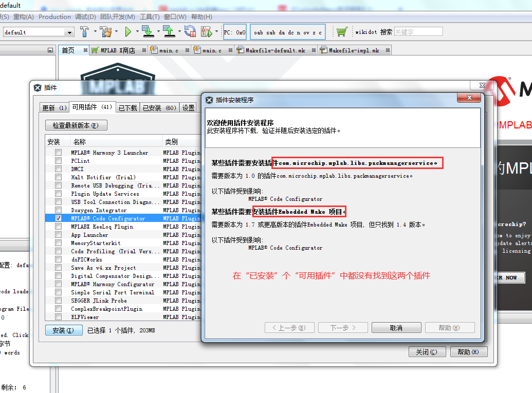Click the 安装(I) button
This screenshot has width=532, height=393.
point(63,330)
